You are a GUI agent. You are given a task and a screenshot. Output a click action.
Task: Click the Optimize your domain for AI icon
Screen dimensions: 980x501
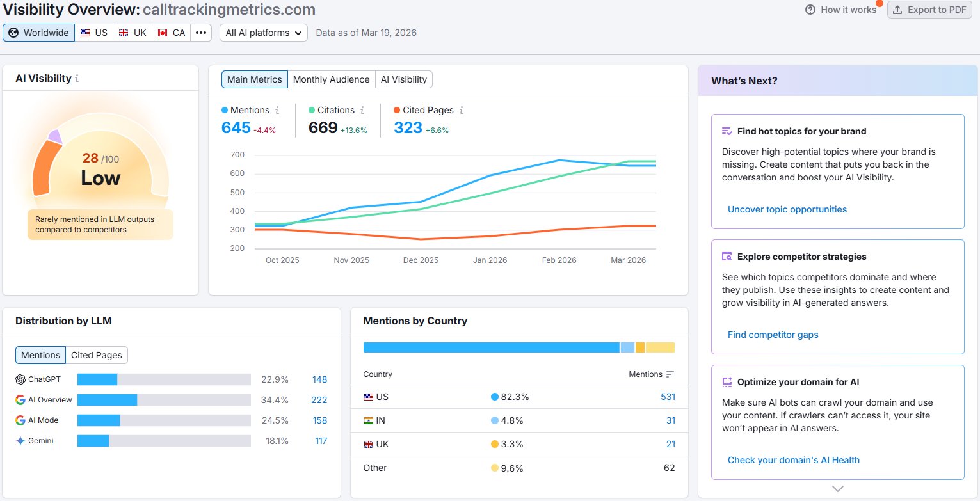[727, 382]
